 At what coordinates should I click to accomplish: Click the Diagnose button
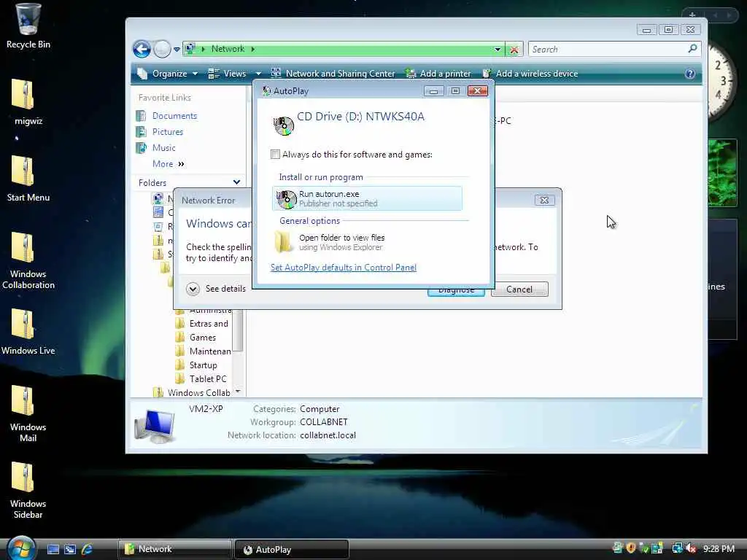456,292
